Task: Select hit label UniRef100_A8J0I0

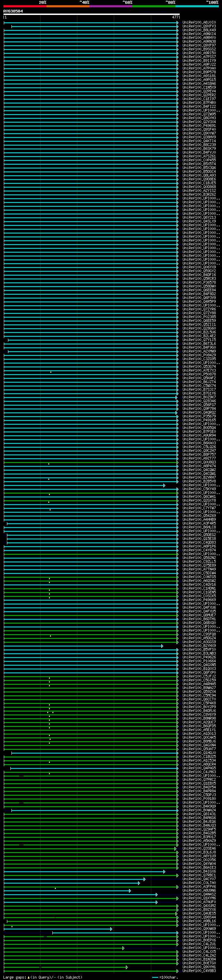Action: point(199,23)
